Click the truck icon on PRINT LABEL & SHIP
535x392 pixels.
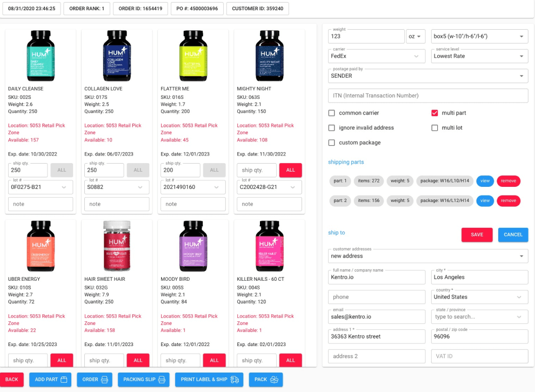click(x=235, y=380)
